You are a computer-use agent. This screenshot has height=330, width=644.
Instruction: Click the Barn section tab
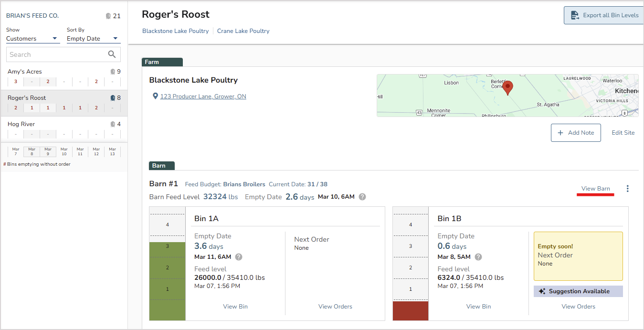(162, 166)
